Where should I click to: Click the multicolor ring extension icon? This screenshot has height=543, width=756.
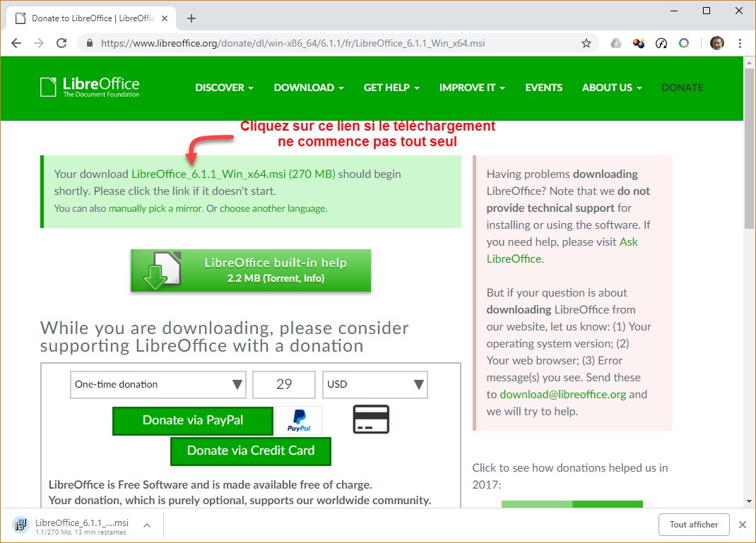click(x=684, y=43)
